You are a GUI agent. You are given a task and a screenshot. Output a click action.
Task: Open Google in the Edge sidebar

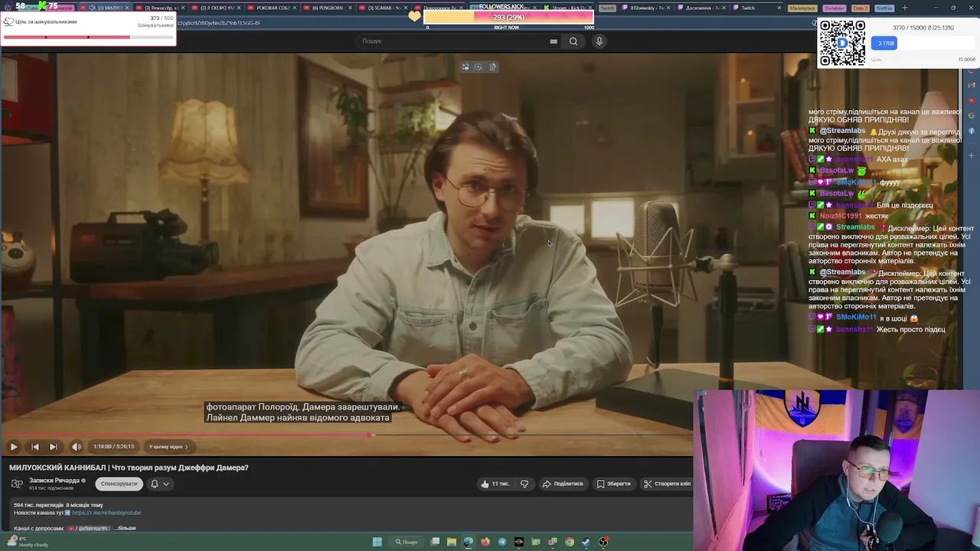(x=972, y=116)
